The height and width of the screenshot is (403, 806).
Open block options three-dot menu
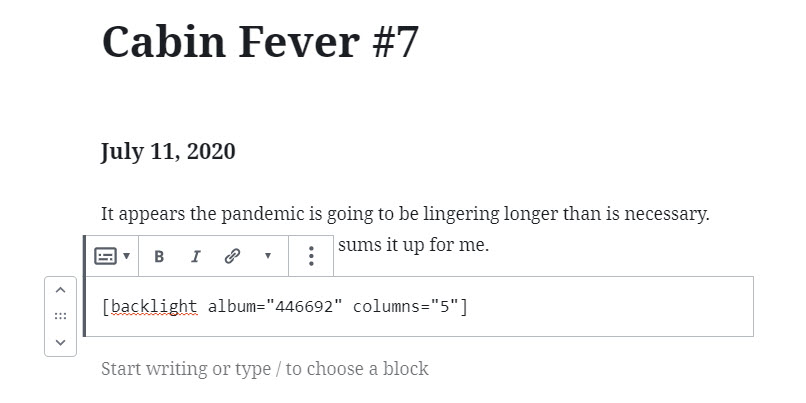click(311, 256)
